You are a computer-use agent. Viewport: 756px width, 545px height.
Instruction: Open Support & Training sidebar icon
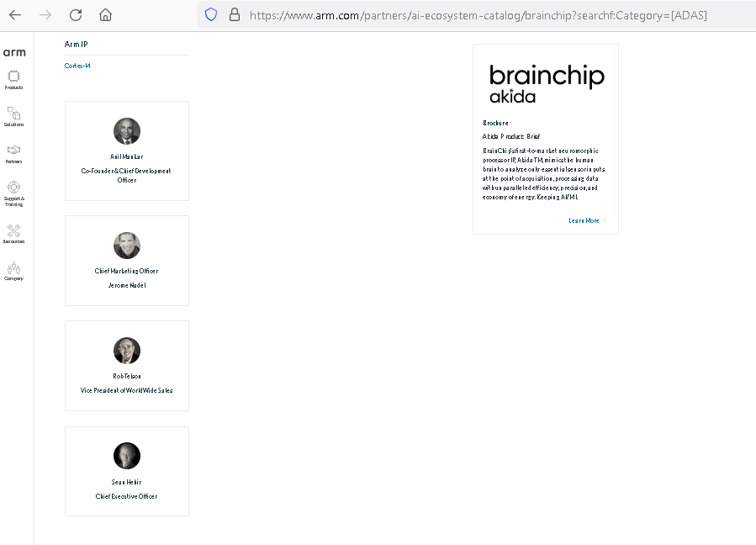(13, 188)
